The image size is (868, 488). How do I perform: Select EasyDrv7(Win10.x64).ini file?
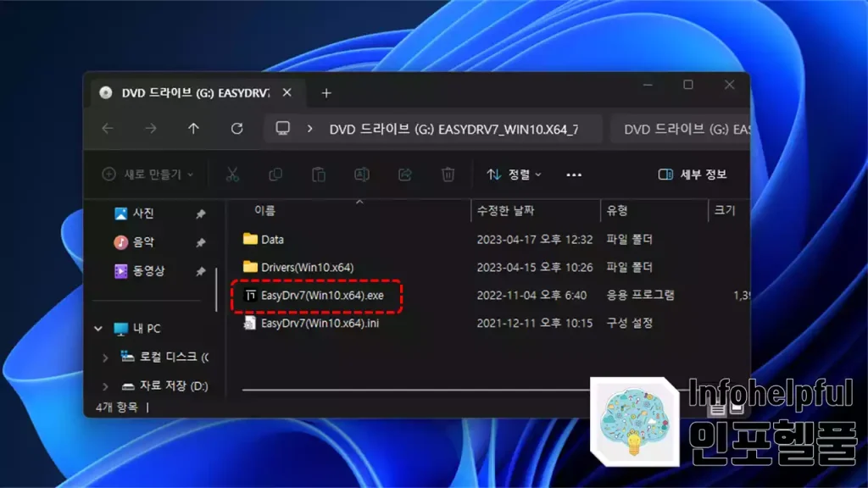click(320, 323)
